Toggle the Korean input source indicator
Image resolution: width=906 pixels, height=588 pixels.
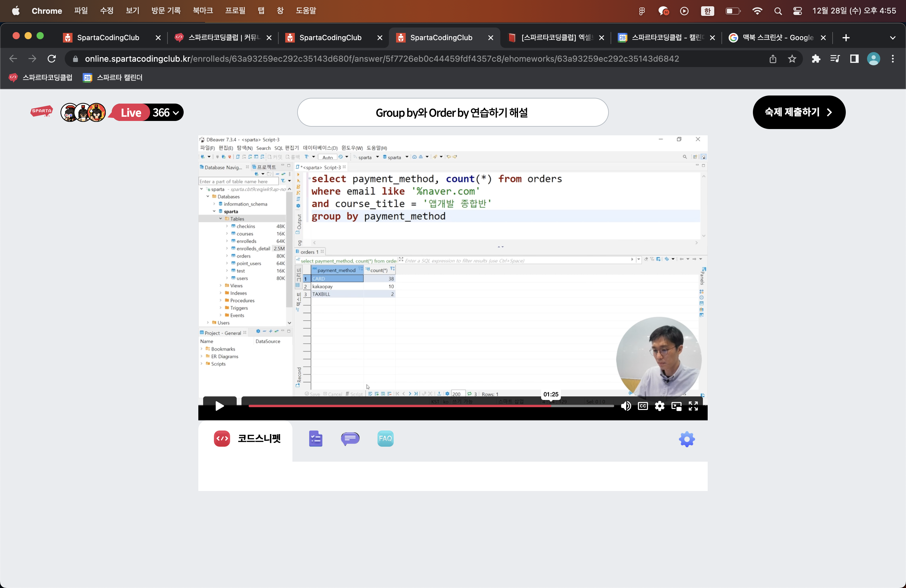pos(707,11)
